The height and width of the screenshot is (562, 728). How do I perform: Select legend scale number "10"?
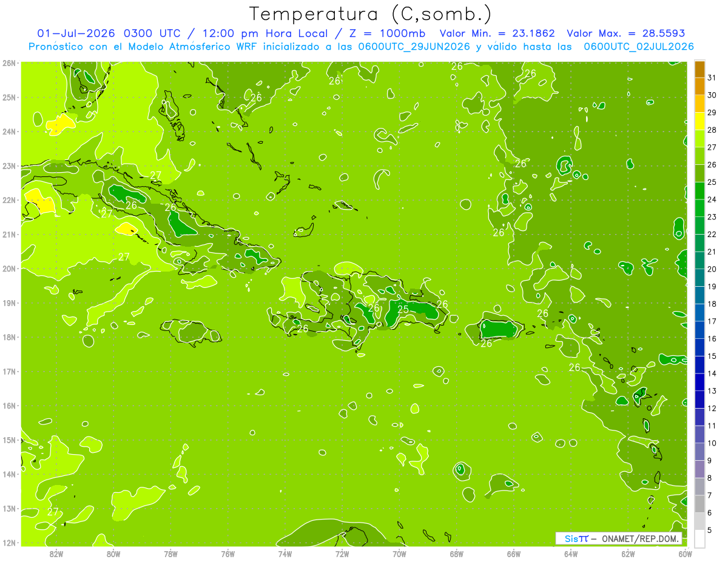tap(712, 443)
